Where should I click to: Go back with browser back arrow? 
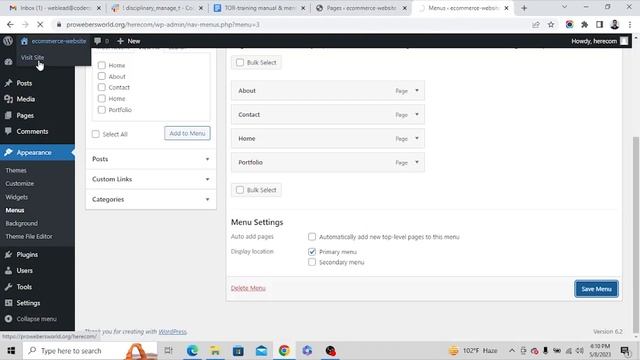10,24
